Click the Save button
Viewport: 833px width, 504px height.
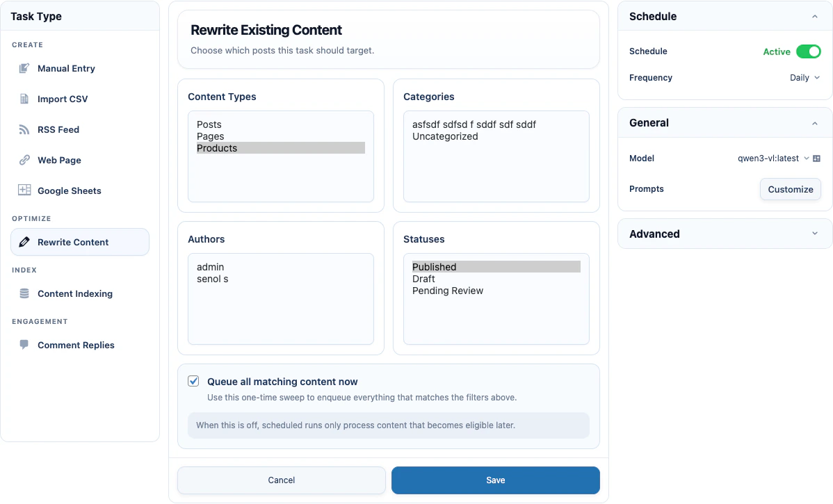(x=496, y=480)
